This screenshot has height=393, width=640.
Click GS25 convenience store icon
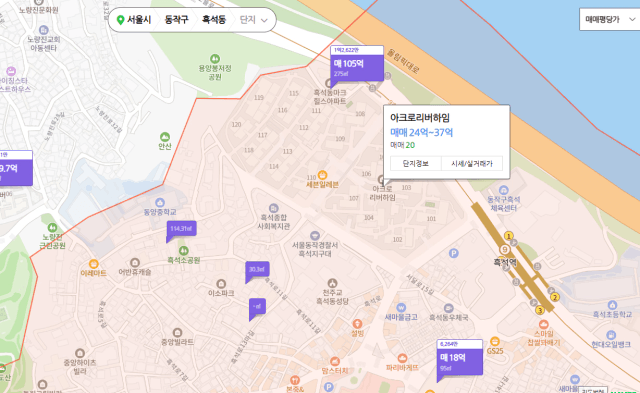tap(495, 341)
